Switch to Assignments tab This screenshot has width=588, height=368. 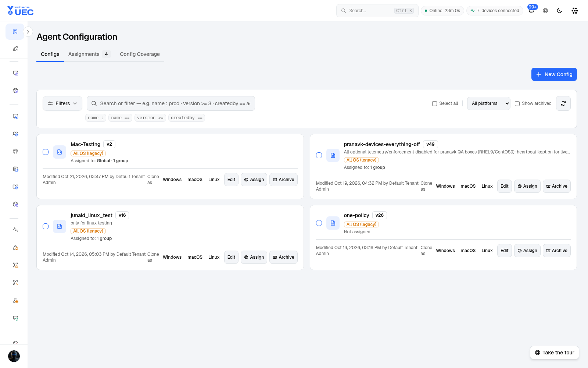[x=89, y=54]
